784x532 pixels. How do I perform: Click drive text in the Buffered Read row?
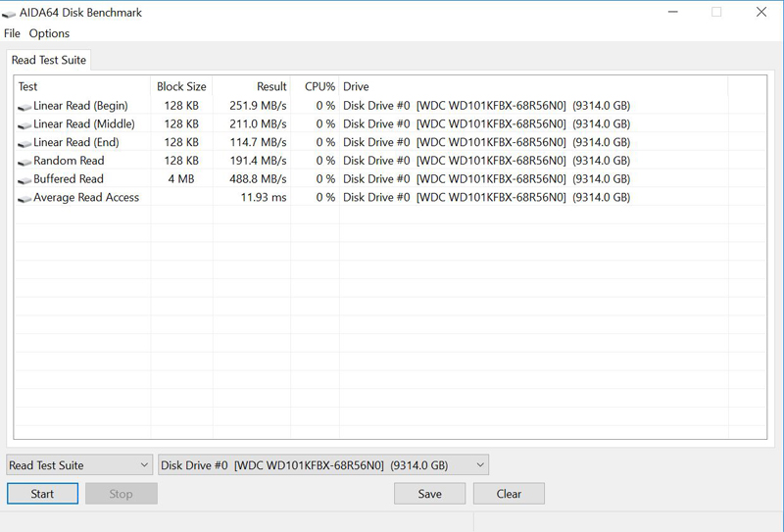pyautogui.click(x=486, y=179)
